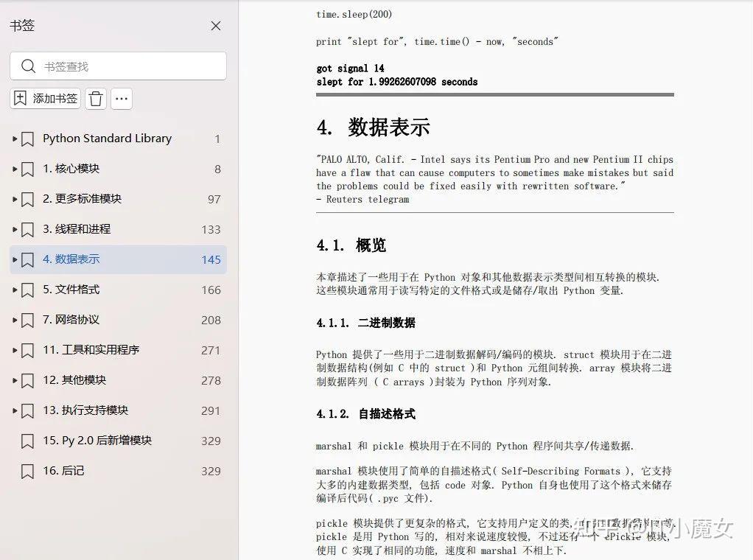Expand the 7. 网络协议 bookmark
Viewport: 753px width, 560px height.
[x=14, y=320]
